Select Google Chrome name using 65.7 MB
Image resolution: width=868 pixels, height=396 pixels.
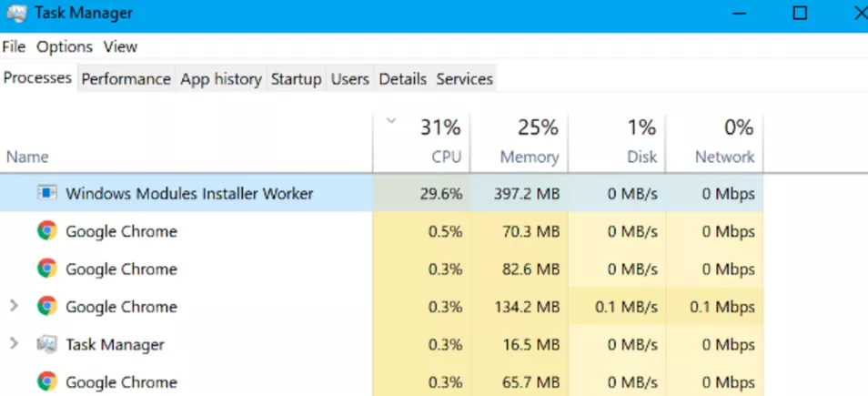coord(121,381)
